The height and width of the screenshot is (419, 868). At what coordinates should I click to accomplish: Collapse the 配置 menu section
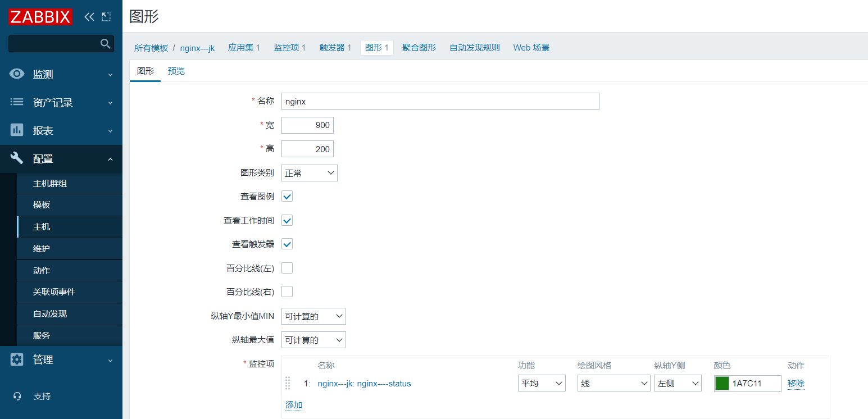click(x=61, y=158)
